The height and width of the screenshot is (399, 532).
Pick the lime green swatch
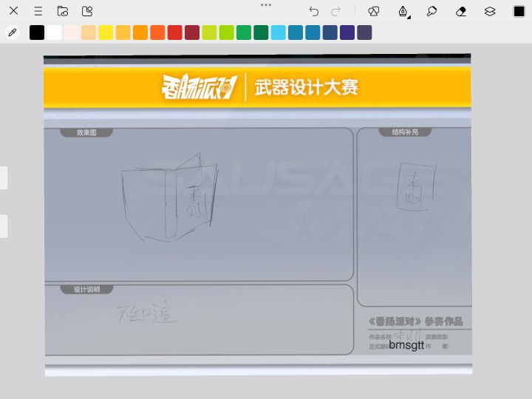click(x=227, y=33)
